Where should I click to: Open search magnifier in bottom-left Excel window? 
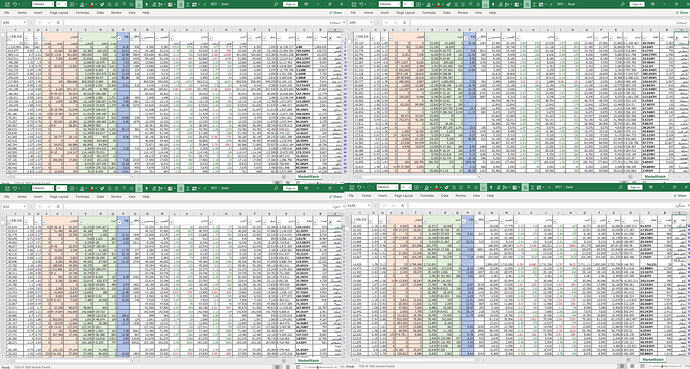pos(276,188)
